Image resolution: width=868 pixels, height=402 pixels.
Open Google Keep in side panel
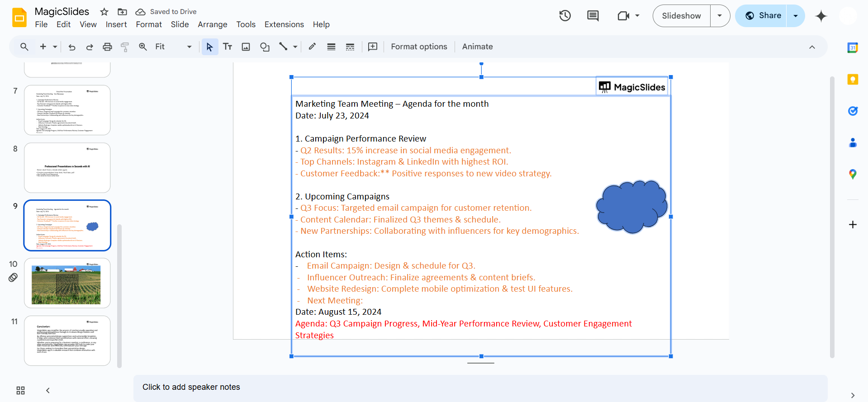click(853, 80)
